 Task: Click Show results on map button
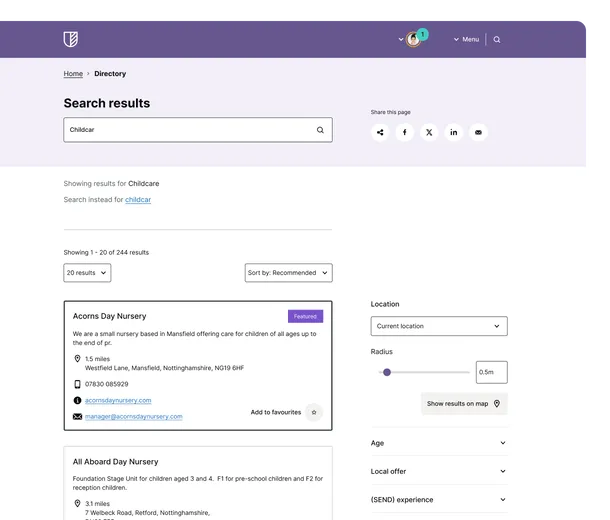[464, 404]
